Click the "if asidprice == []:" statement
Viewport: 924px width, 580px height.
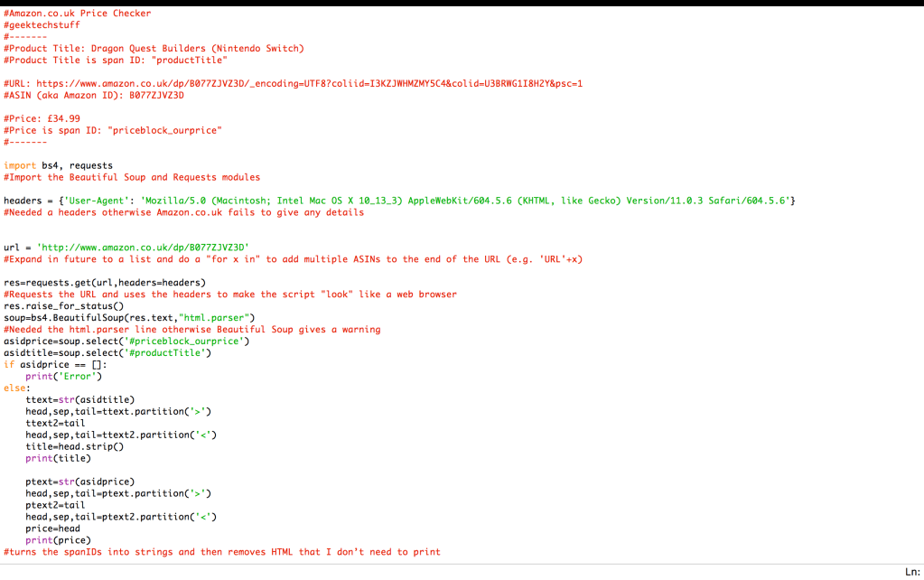55,364
